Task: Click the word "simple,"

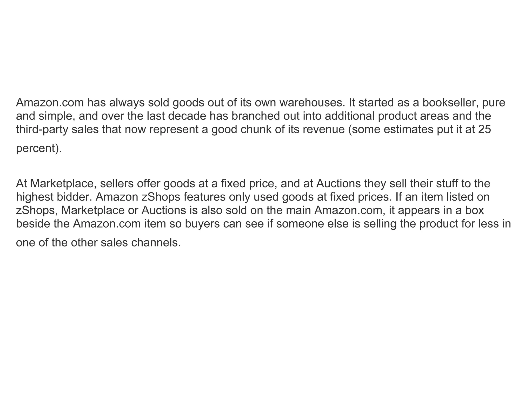Action: 57,116
